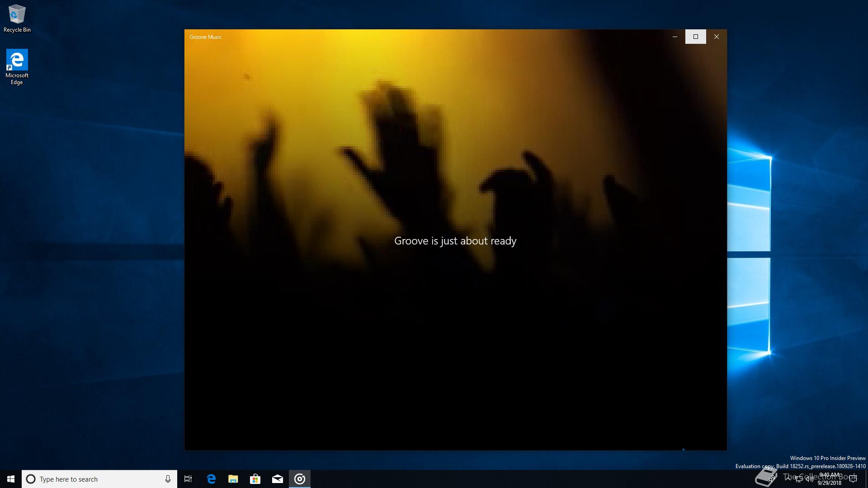Image resolution: width=868 pixels, height=488 pixels.
Task: Activate the microphone icon in search box
Action: pos(168,479)
